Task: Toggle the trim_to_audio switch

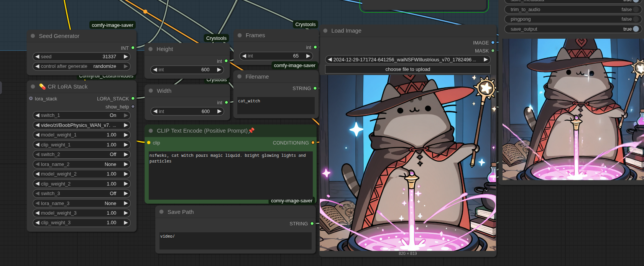Action: pyautogui.click(x=636, y=10)
